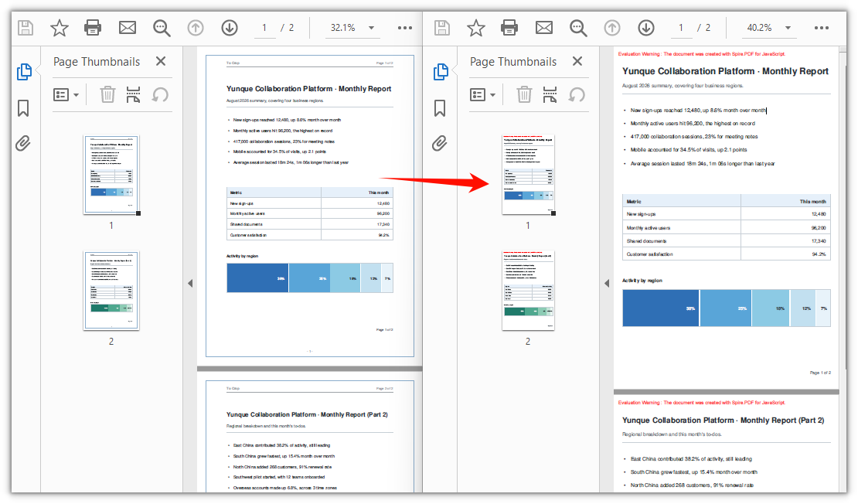Go to next page in right window
858x504 pixels.
click(646, 27)
